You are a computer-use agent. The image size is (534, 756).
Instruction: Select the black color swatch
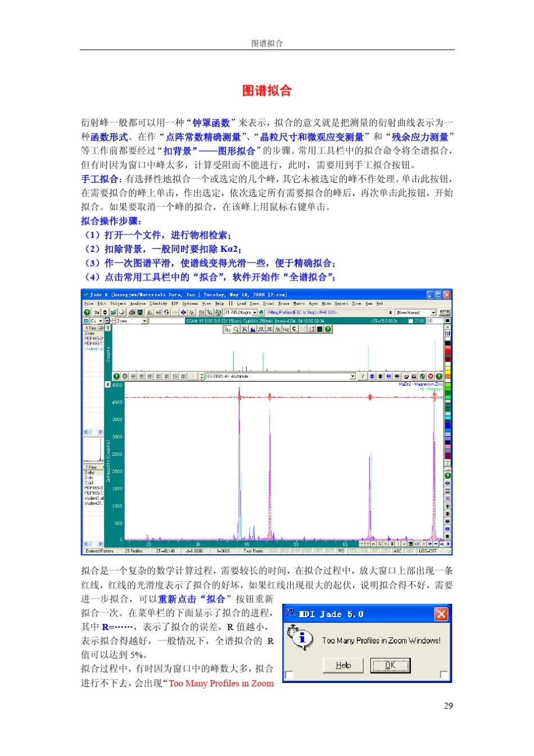coord(447,343)
